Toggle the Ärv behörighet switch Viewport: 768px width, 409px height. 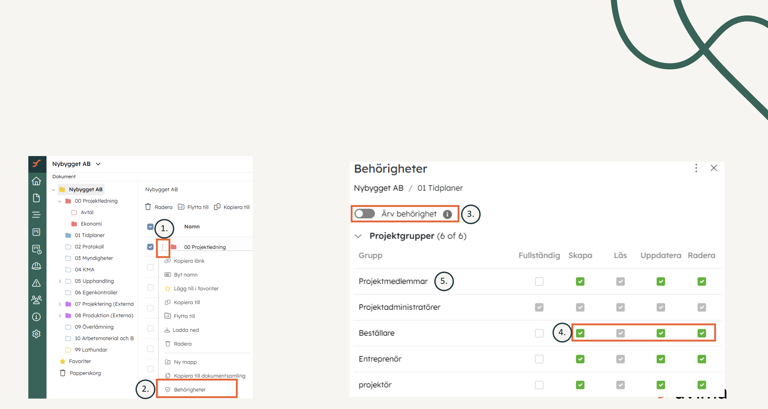pyautogui.click(x=365, y=214)
